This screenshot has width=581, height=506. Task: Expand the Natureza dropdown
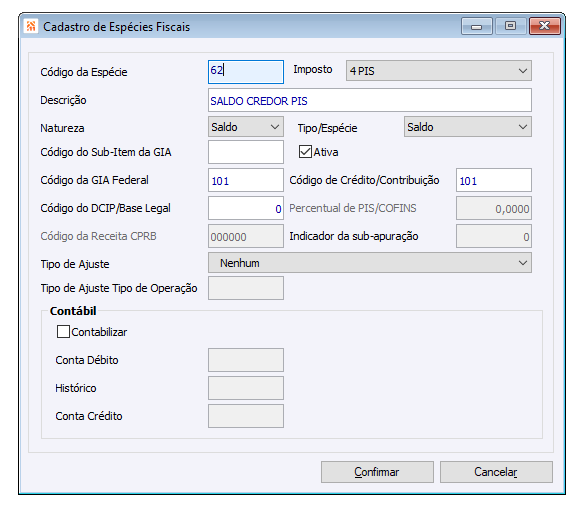tap(246, 127)
